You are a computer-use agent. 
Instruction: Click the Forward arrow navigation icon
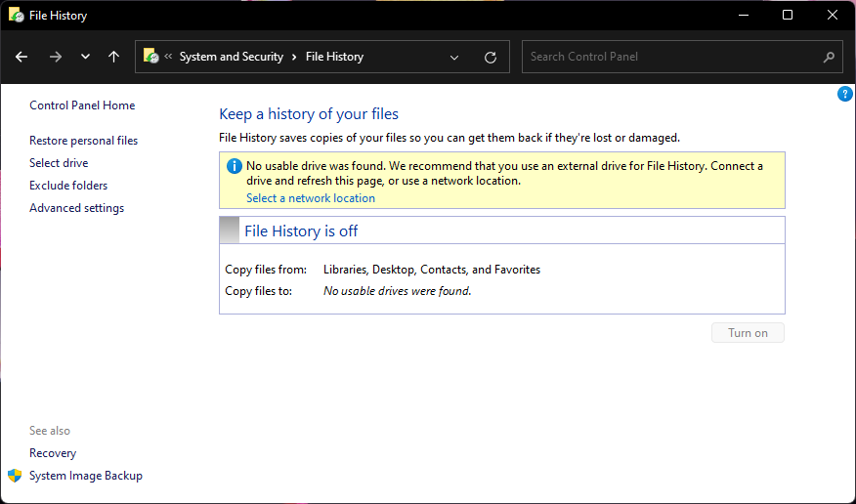coord(55,57)
